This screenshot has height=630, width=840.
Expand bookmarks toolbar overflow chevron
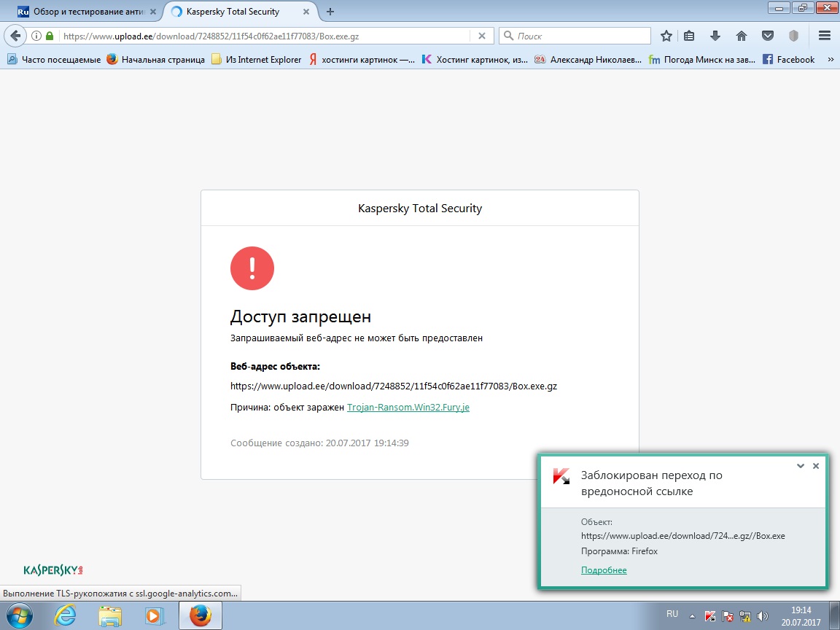831,60
